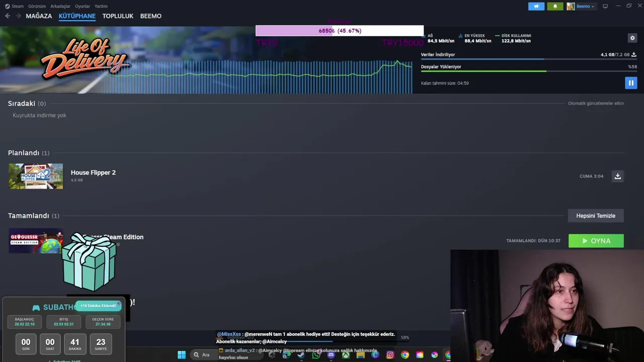
Task: Click the EN YÜKSEK peak speed stat
Action: [475, 38]
